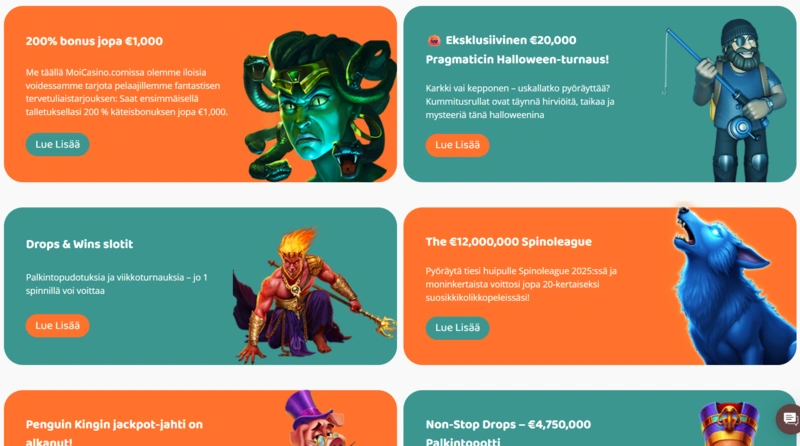Click the pharaoh headdress image

pos(729,424)
